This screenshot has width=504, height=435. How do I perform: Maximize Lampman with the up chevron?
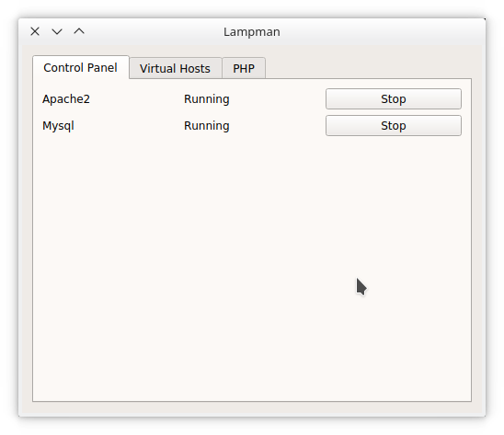[x=79, y=31]
